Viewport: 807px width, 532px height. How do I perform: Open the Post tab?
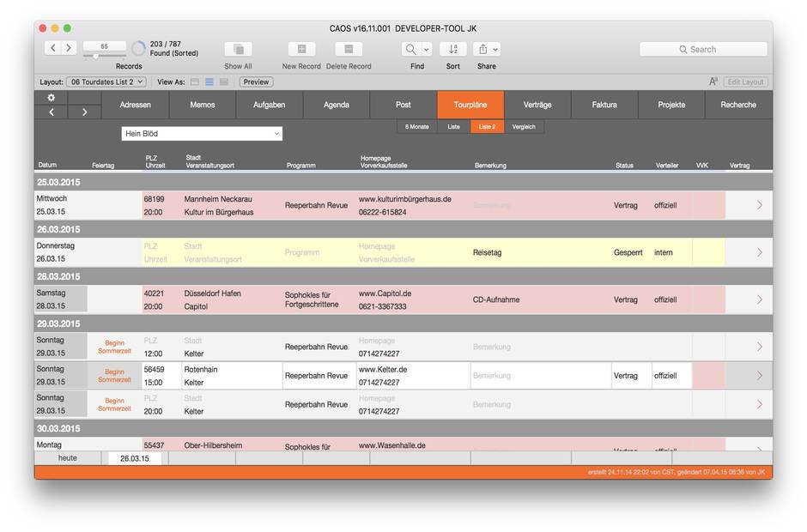[403, 105]
